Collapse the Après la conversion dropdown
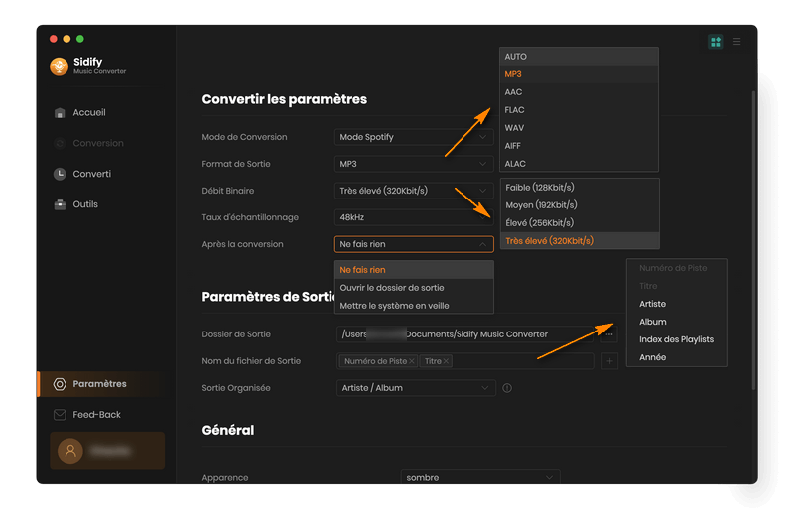Image resolution: width=794 pixels, height=532 pixels. tap(482, 244)
